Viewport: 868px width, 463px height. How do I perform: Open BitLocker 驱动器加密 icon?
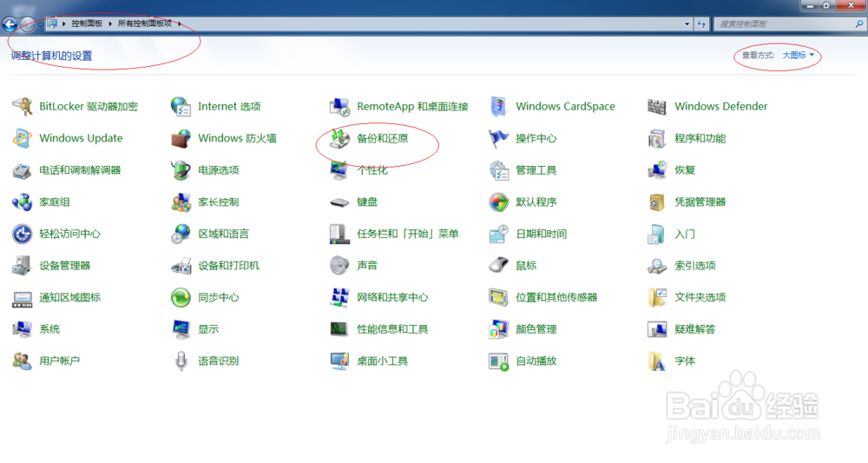coord(23,106)
